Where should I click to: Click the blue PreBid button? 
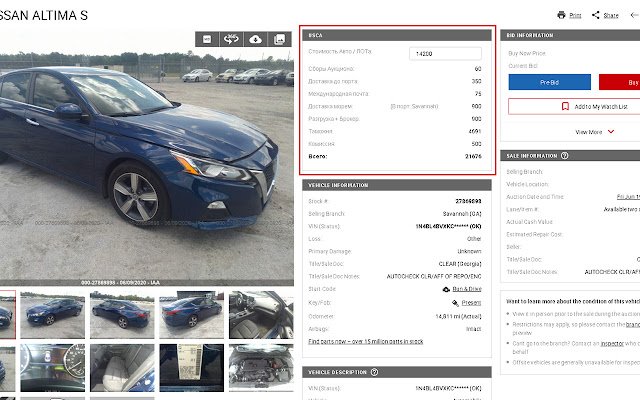pyautogui.click(x=549, y=82)
